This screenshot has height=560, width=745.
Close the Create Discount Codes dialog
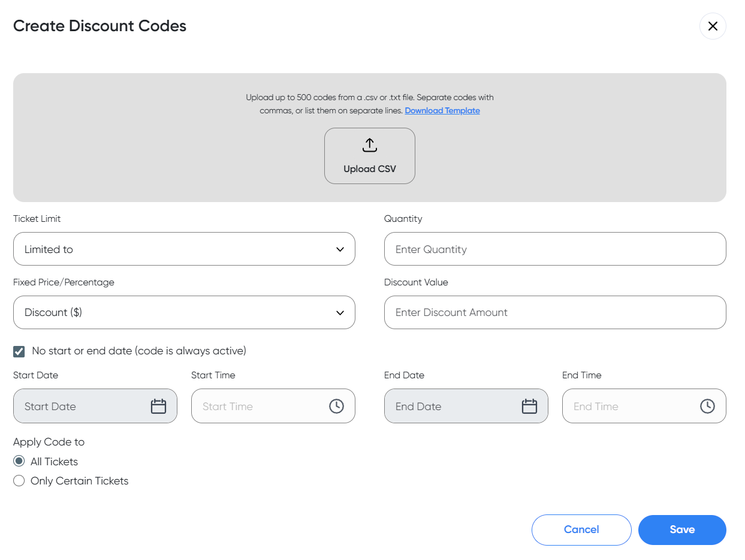713,26
